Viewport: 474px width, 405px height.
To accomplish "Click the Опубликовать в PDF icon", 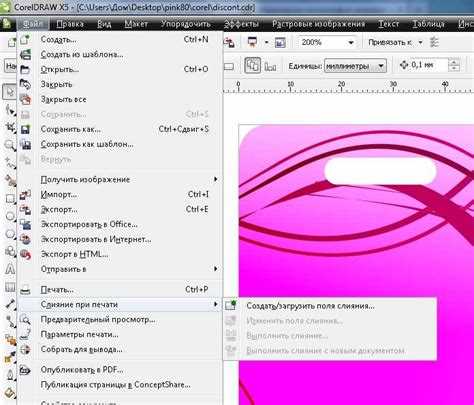I will (25, 370).
